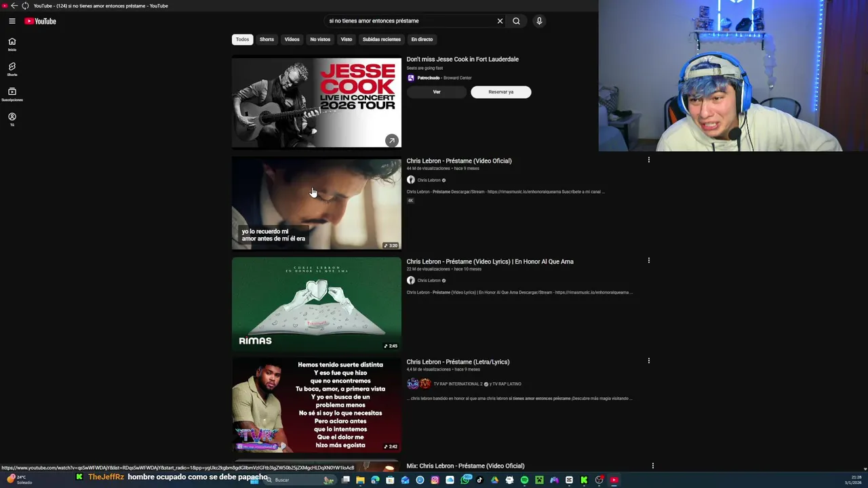Open Mix: Chris Lebron - Préstame title
Screen dimensions: 868x488
click(x=465, y=466)
